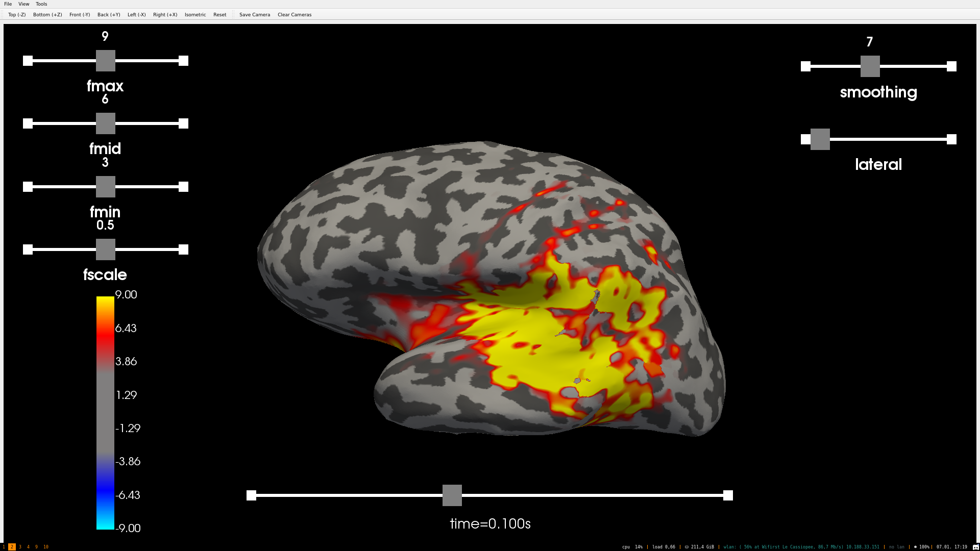Click the smoothing slider handle
The width and height of the screenshot is (980, 551).
coord(870,66)
